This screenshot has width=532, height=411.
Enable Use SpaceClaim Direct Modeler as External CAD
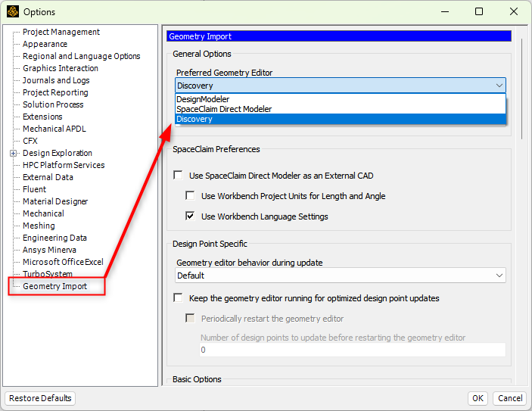coord(178,175)
